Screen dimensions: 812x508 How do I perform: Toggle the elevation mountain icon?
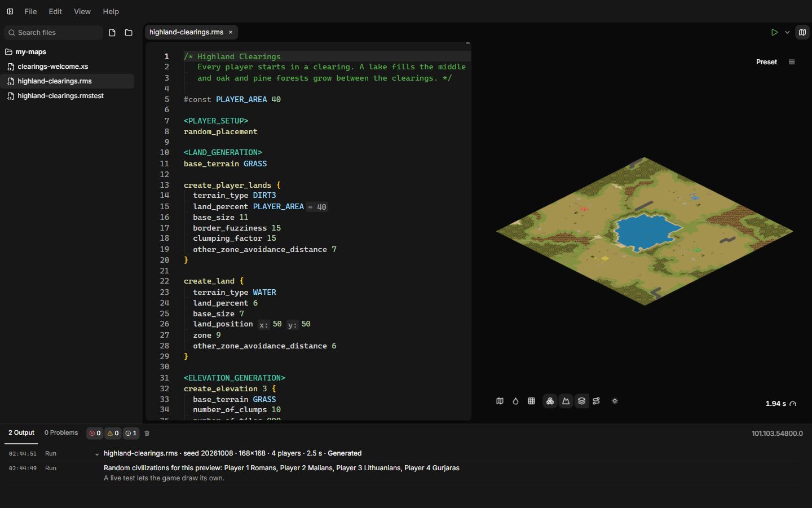click(566, 401)
